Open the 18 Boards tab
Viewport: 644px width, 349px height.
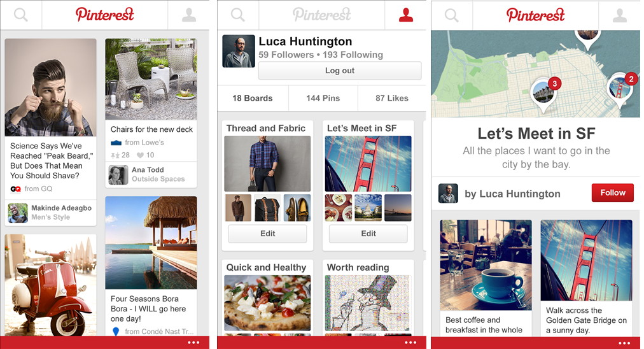click(253, 98)
